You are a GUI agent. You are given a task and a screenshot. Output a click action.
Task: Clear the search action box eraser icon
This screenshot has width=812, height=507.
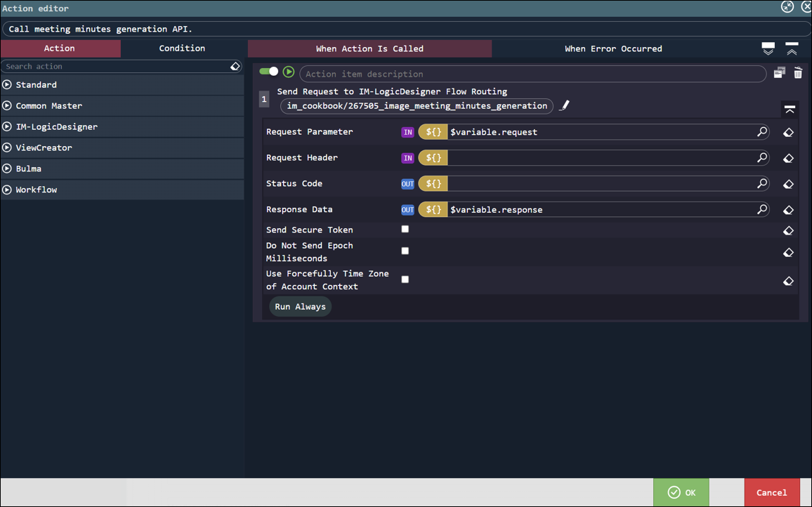tap(235, 66)
